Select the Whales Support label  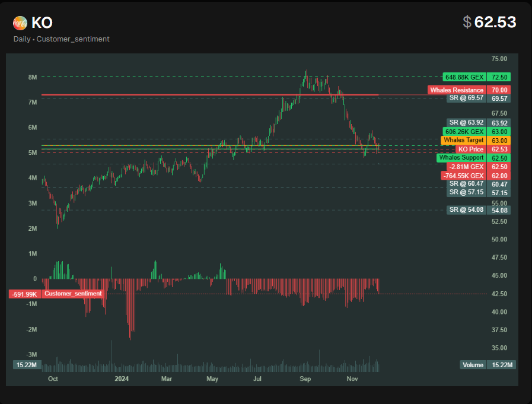tap(461, 158)
